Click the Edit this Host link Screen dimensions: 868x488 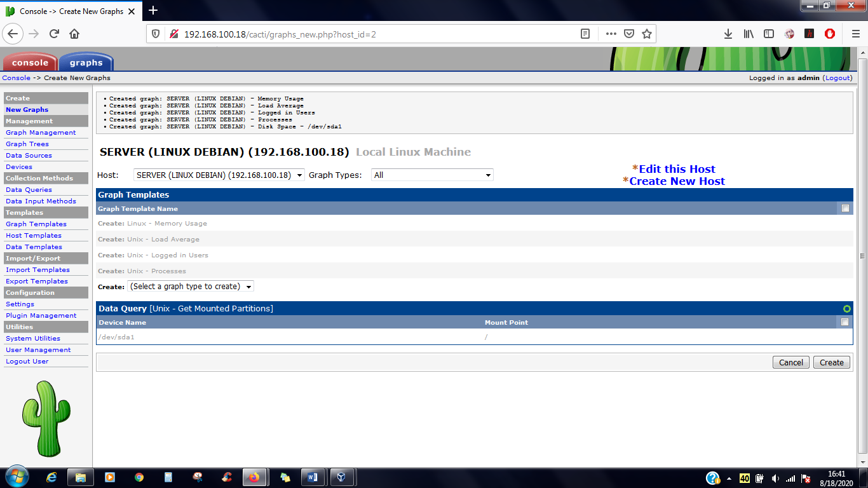coord(677,169)
